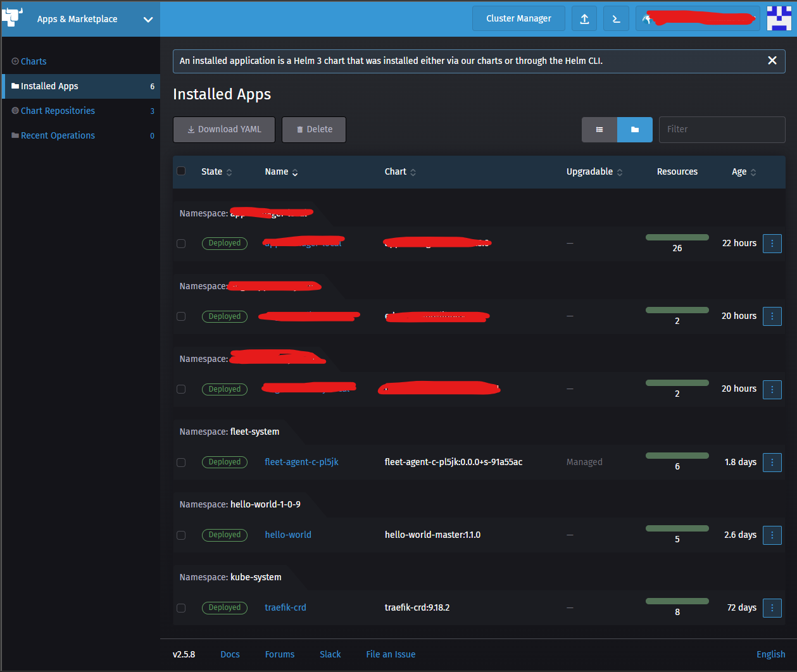Open the kebab menu for traefik-crd
797x672 pixels.
[772, 607]
